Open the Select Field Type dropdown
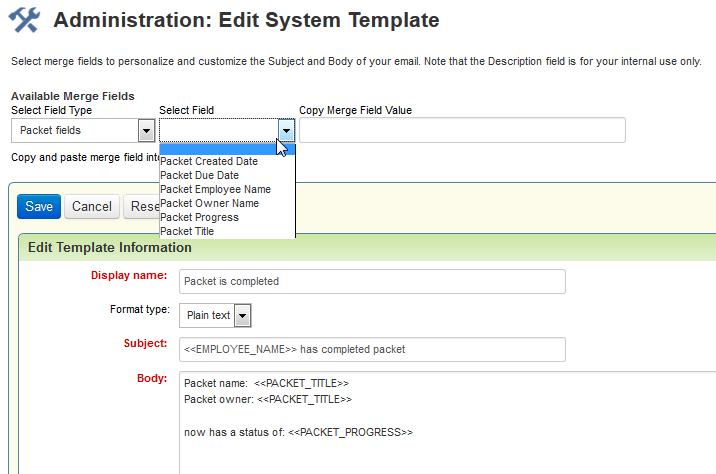 (x=145, y=130)
